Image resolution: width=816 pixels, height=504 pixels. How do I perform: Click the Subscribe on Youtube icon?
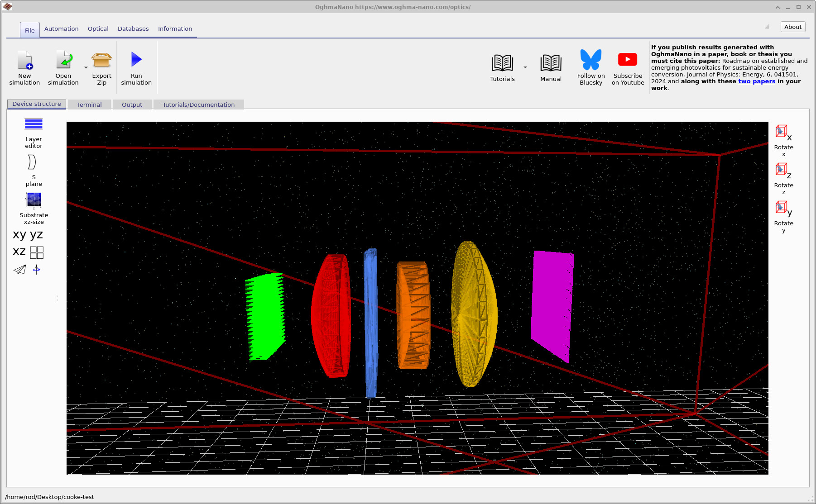pos(627,59)
